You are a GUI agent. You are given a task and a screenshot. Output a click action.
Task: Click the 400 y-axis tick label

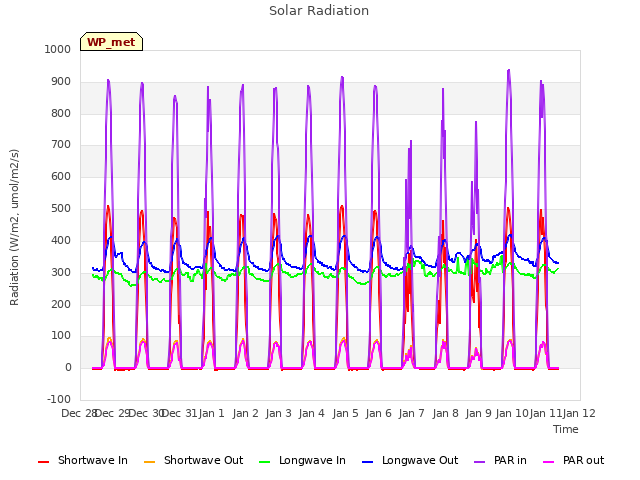61,240
